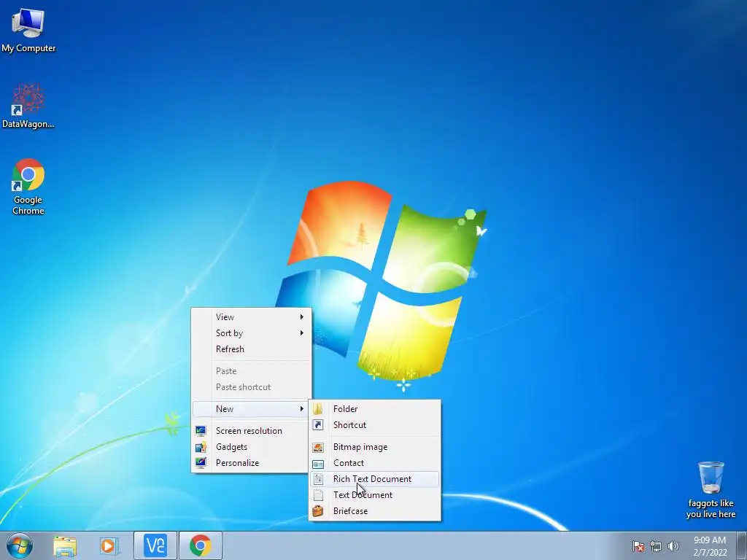The height and width of the screenshot is (560, 747).
Task: Open the volume speaker tray icon
Action: [x=673, y=546]
